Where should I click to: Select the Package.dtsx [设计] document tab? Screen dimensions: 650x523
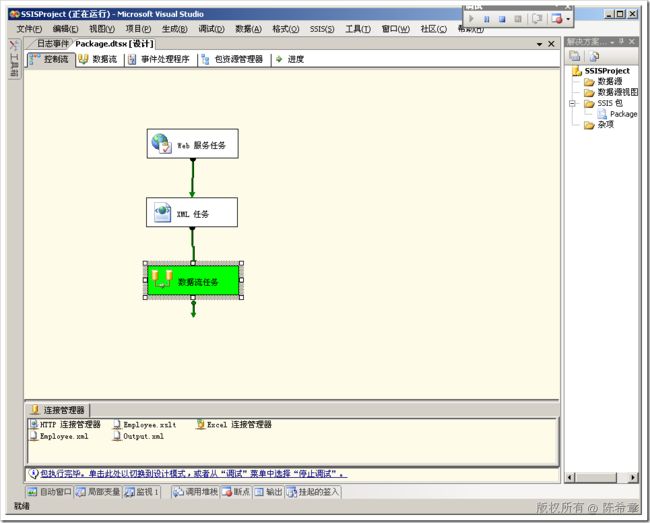(x=114, y=44)
